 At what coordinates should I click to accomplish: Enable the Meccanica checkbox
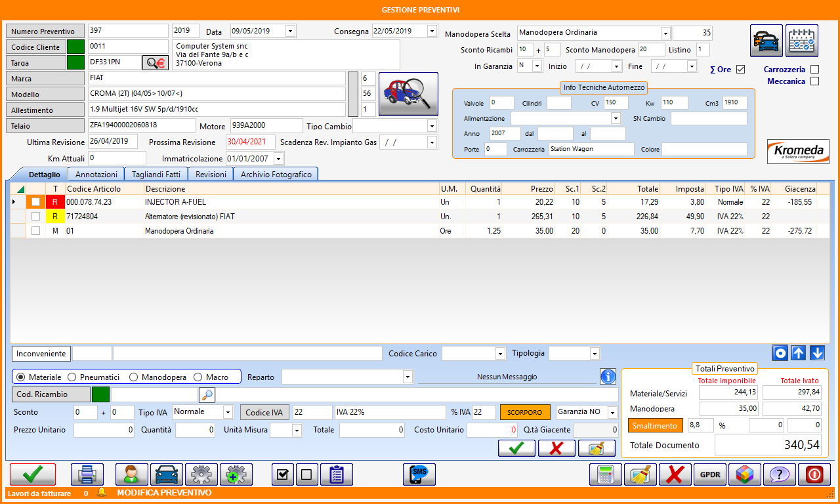(815, 81)
